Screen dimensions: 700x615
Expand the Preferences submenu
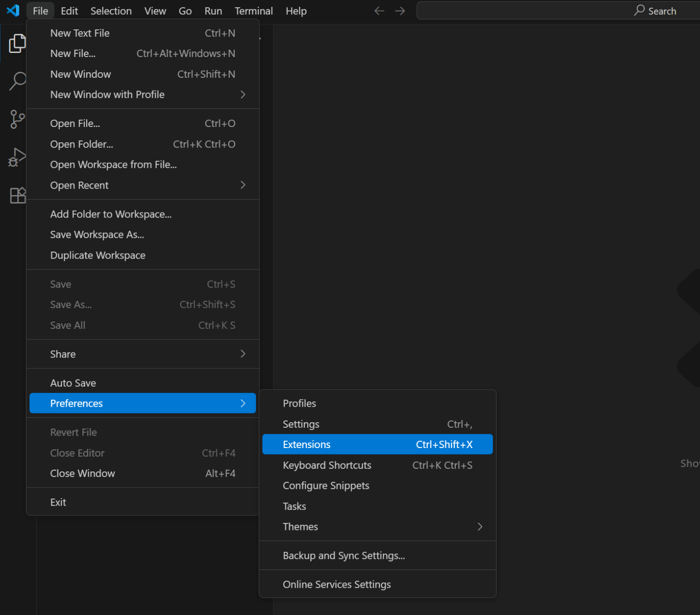(x=142, y=403)
